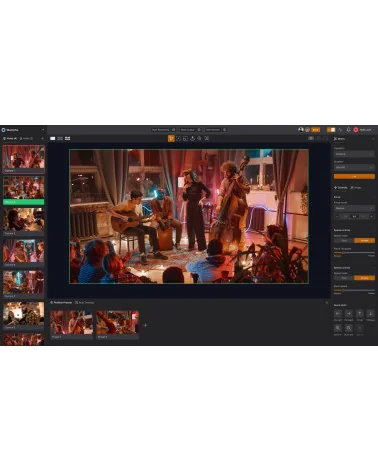Select the two-row split layout icon
Image resolution: width=378 pixels, height=472 pixels.
tap(60, 138)
